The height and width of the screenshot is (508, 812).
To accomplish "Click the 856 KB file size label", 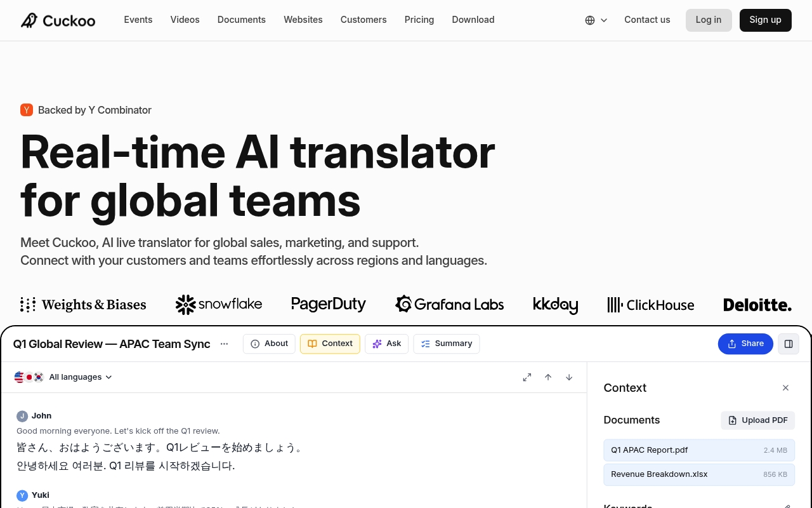I will [x=775, y=474].
